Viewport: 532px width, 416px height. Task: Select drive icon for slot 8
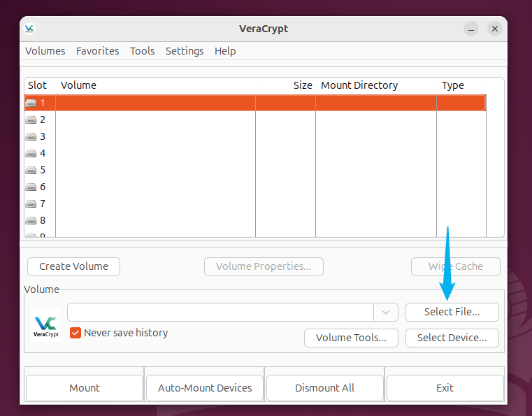pyautogui.click(x=31, y=220)
